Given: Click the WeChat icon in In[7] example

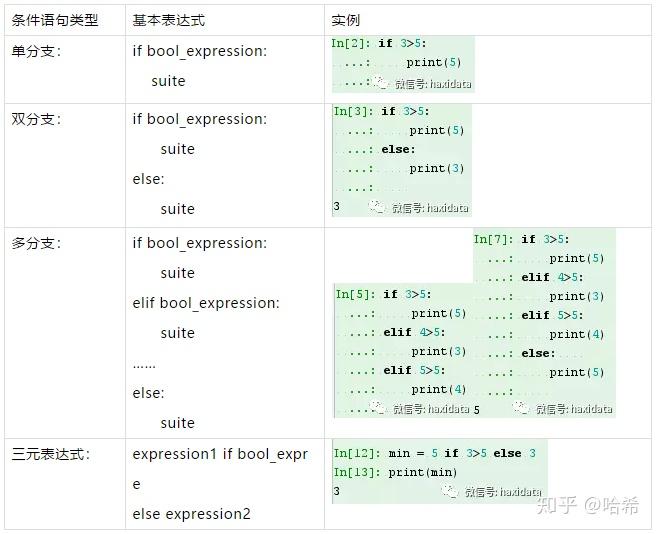Looking at the screenshot, I should pyautogui.click(x=522, y=408).
